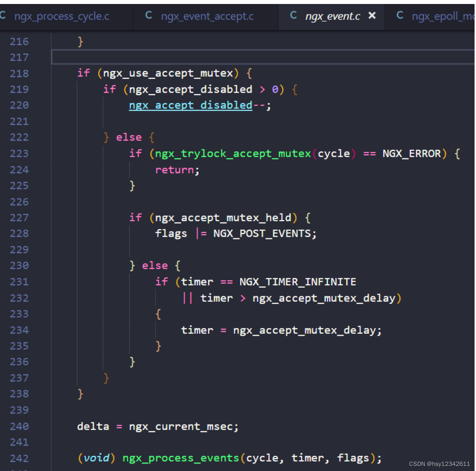Image resolution: width=476 pixels, height=471 pixels.
Task: Switch to the ngx_process_cycle.c tab
Action: 62,16
